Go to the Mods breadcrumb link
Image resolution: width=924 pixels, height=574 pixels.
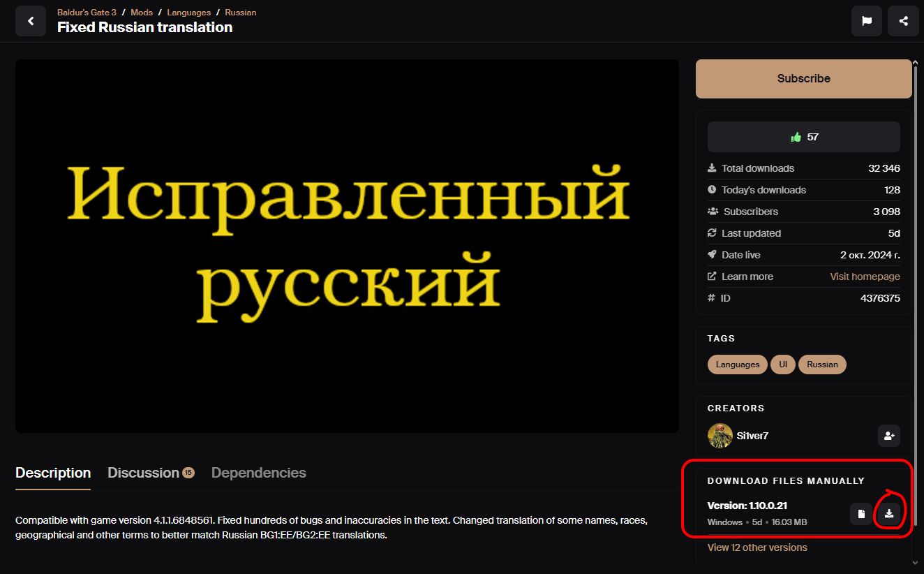point(142,13)
